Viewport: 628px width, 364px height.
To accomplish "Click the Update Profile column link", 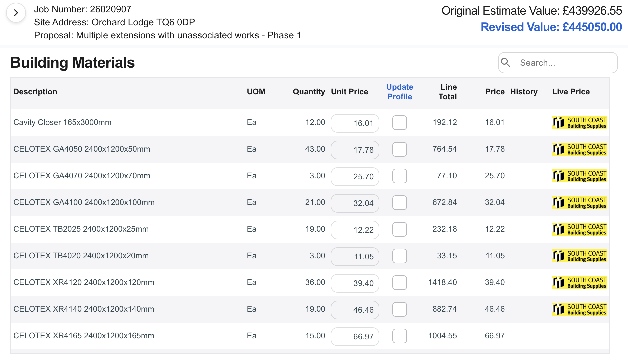I will coord(400,92).
